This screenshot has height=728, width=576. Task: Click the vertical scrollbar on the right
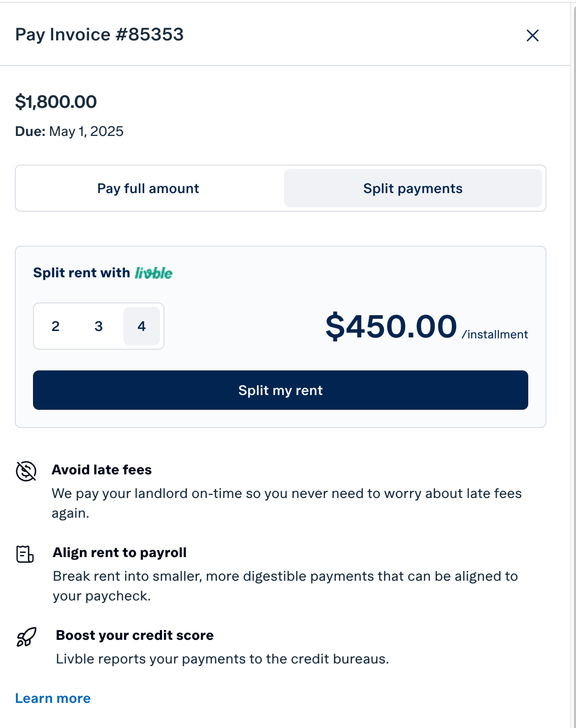coord(573,364)
